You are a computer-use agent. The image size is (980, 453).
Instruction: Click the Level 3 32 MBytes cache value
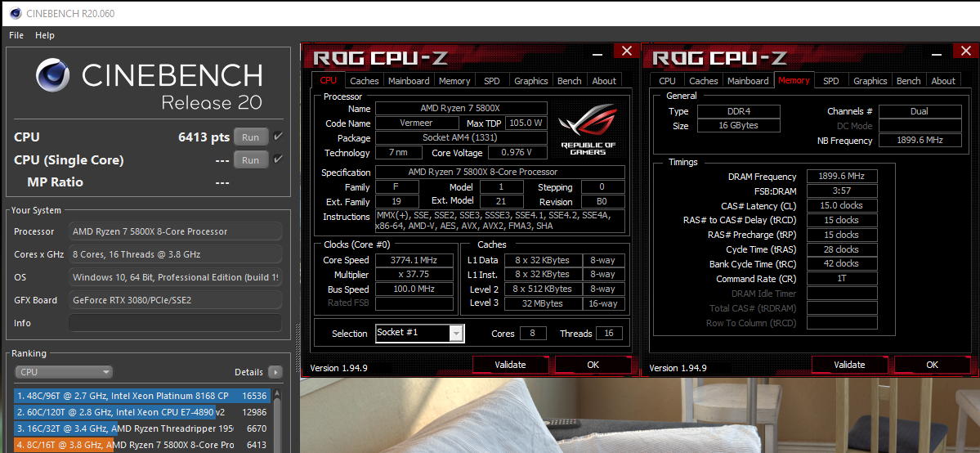click(543, 303)
